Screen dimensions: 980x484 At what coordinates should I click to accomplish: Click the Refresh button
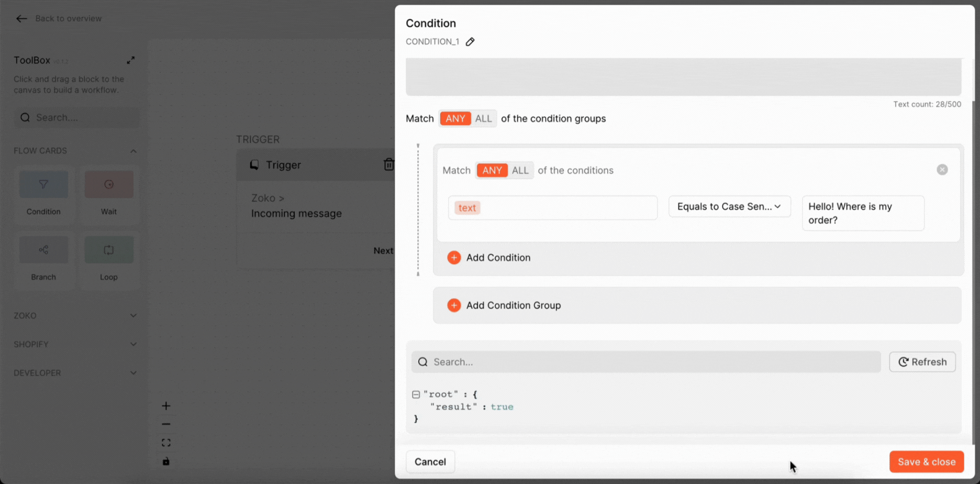[x=922, y=362]
